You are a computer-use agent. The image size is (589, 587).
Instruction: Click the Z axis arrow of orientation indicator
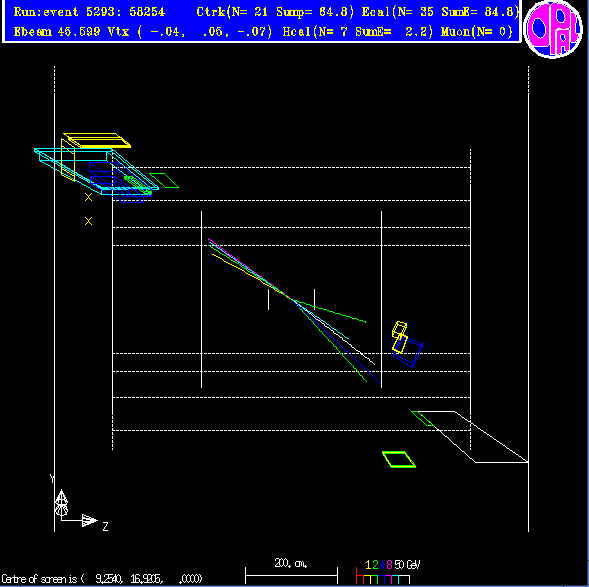[x=89, y=520]
